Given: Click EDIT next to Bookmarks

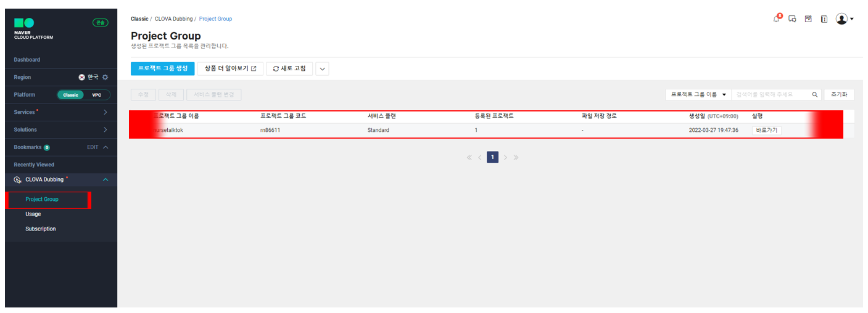Looking at the screenshot, I should 93,147.
